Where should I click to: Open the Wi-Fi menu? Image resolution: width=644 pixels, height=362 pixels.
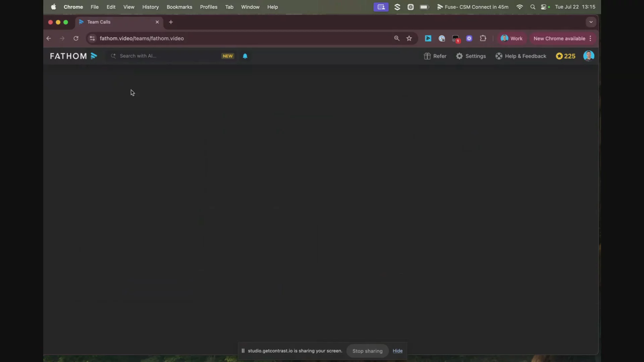pyautogui.click(x=520, y=7)
